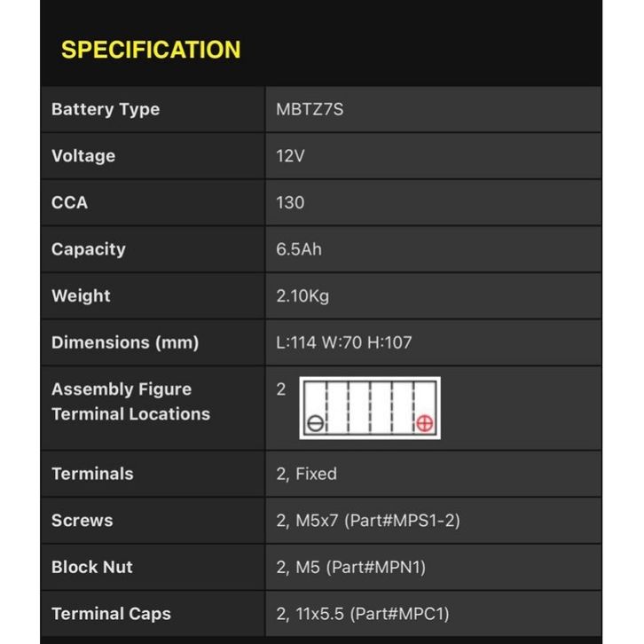
Task: Select the Battery Type row label
Action: pyautogui.click(x=106, y=110)
